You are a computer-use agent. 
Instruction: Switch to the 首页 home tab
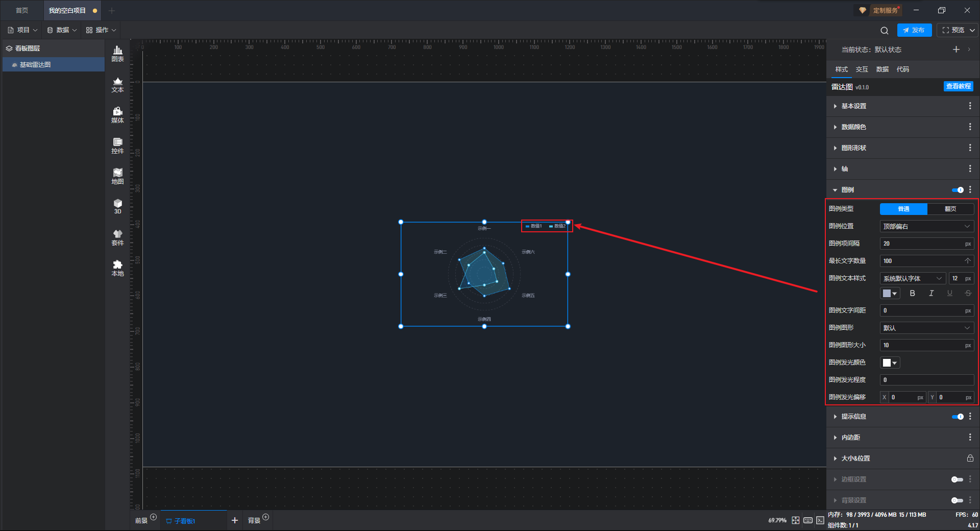pyautogui.click(x=22, y=10)
